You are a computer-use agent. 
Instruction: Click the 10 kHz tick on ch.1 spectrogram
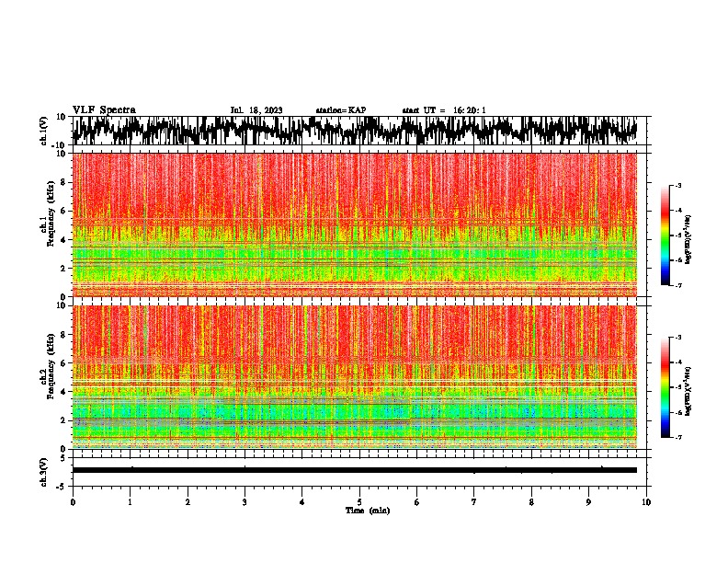[x=61, y=154]
